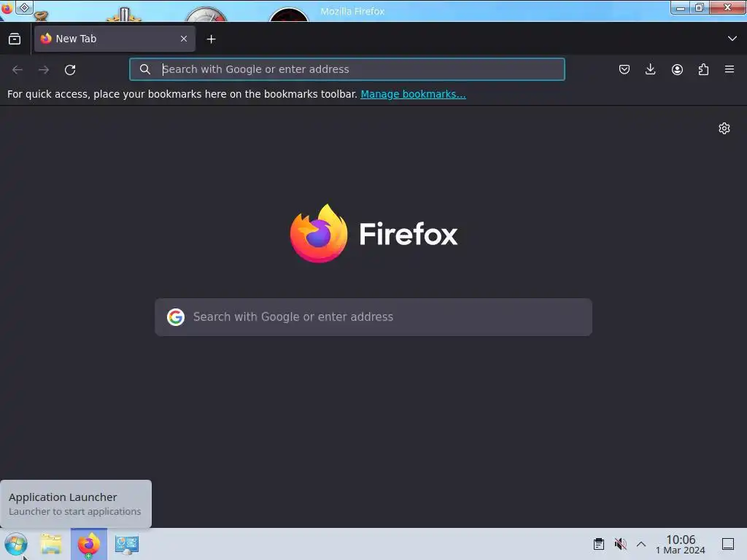Open the Firefox account menu
The width and height of the screenshot is (747, 560).
pos(677,69)
